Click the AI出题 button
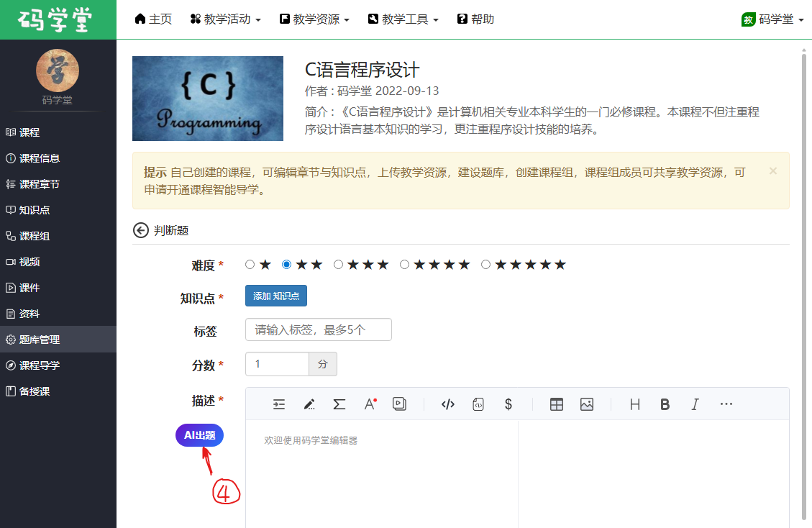 pos(199,435)
